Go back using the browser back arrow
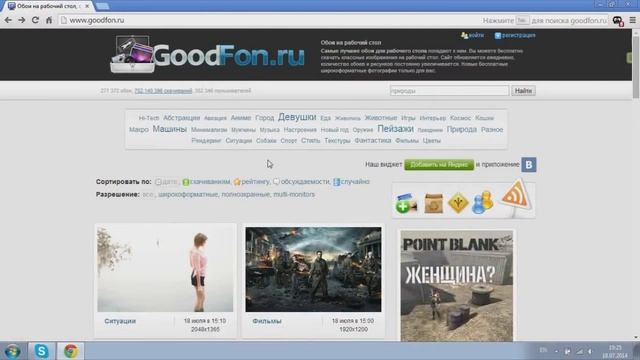640x360 pixels. 8,20
